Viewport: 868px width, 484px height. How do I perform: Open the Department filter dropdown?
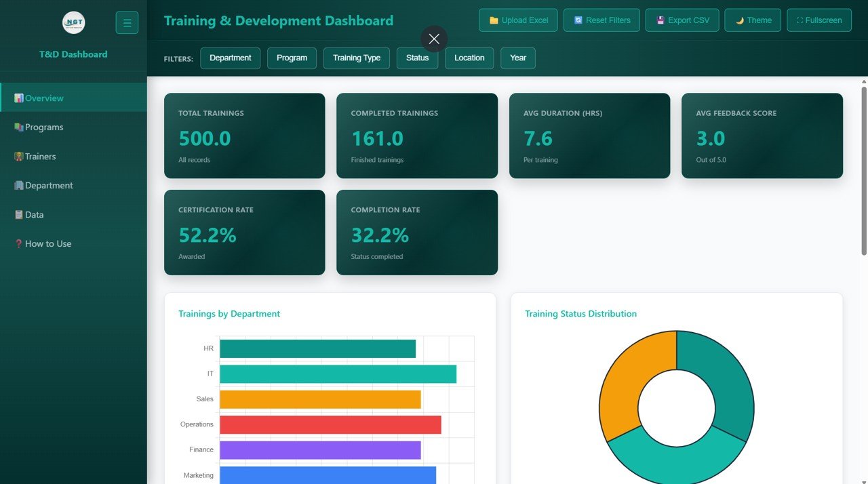click(x=231, y=58)
